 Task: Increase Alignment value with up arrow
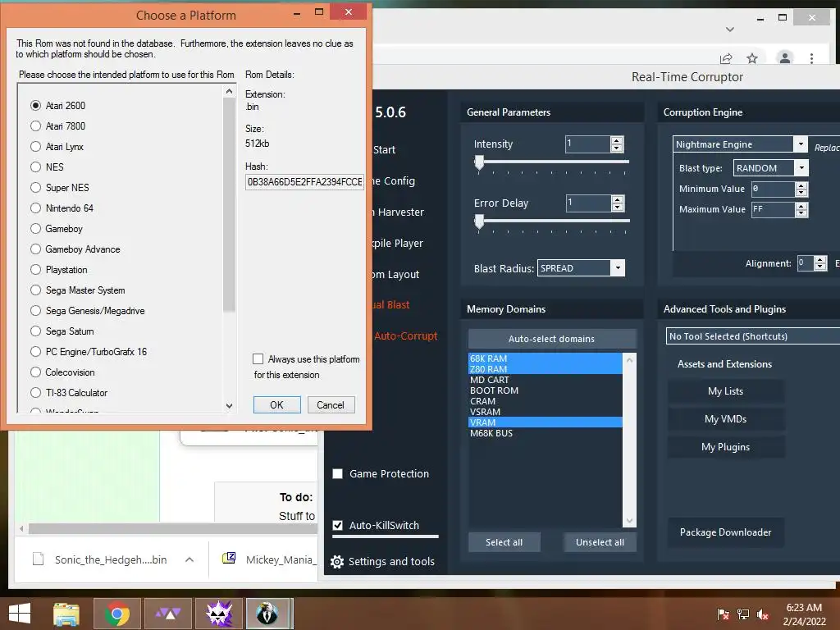820,260
